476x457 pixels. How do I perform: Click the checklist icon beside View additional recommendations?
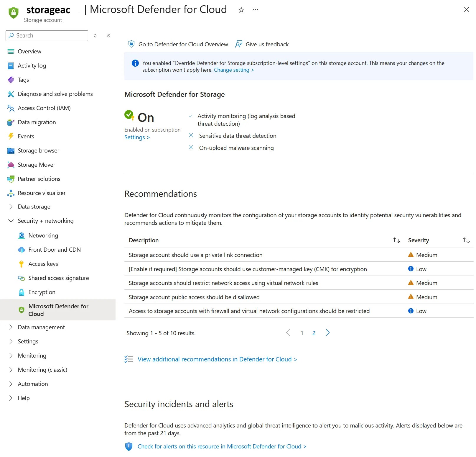pyautogui.click(x=129, y=359)
